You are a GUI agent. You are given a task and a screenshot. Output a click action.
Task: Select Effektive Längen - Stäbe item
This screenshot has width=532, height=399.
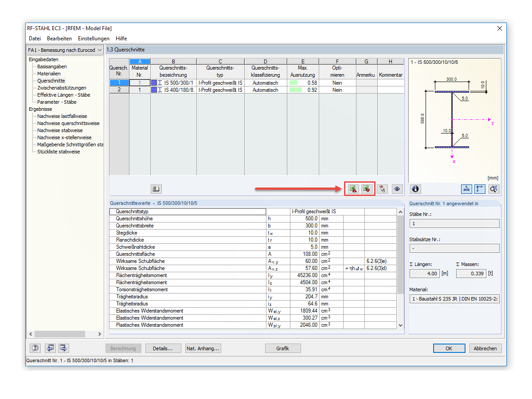coord(63,95)
